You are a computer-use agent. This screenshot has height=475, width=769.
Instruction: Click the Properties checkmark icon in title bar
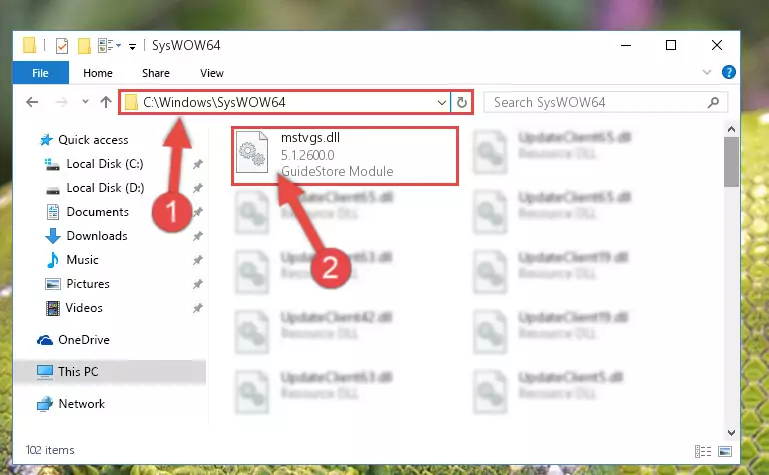pyautogui.click(x=62, y=46)
